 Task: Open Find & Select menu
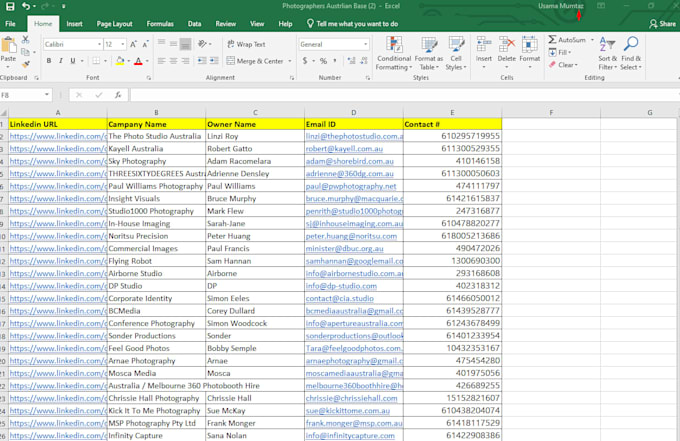pyautogui.click(x=631, y=53)
